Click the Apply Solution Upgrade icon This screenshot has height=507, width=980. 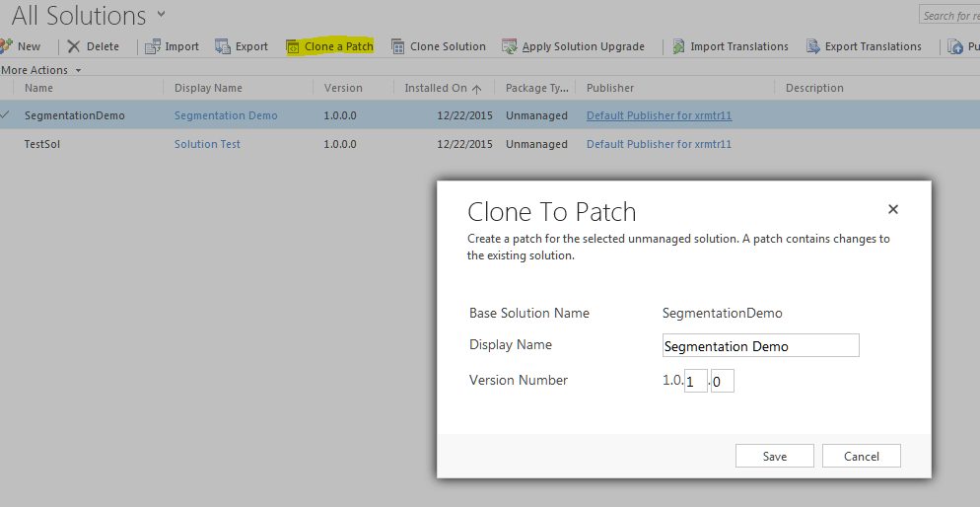click(510, 46)
